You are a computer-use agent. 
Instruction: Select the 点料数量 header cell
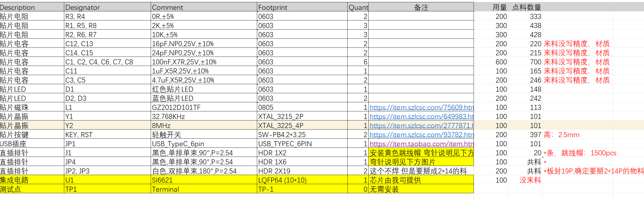click(526, 7)
